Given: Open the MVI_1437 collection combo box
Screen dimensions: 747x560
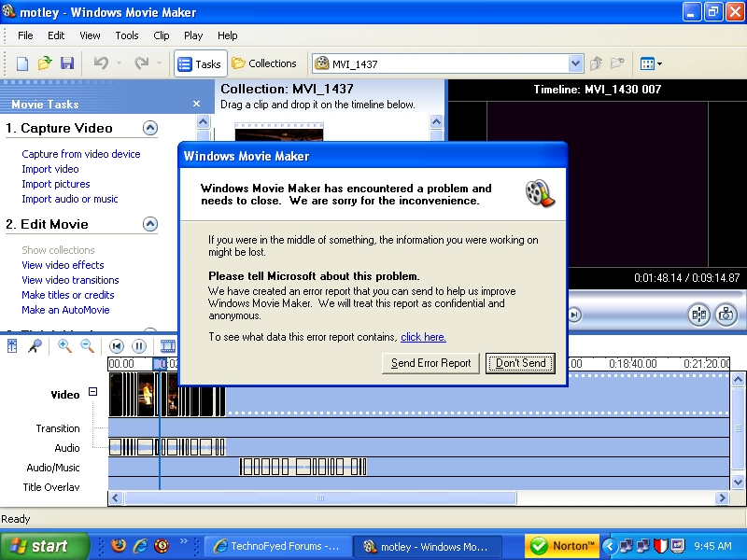Looking at the screenshot, I should (x=448, y=63).
